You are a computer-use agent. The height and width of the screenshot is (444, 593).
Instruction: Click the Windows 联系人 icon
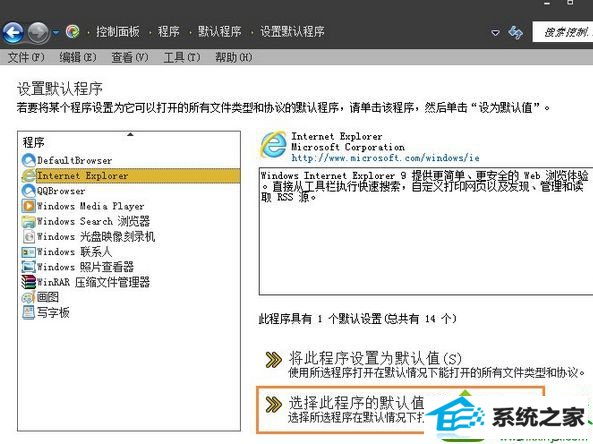(x=28, y=251)
